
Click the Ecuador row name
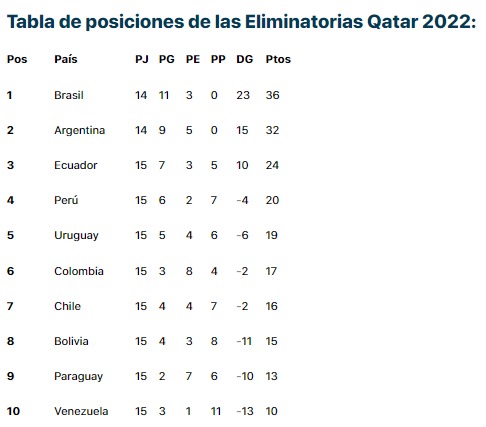point(76,165)
